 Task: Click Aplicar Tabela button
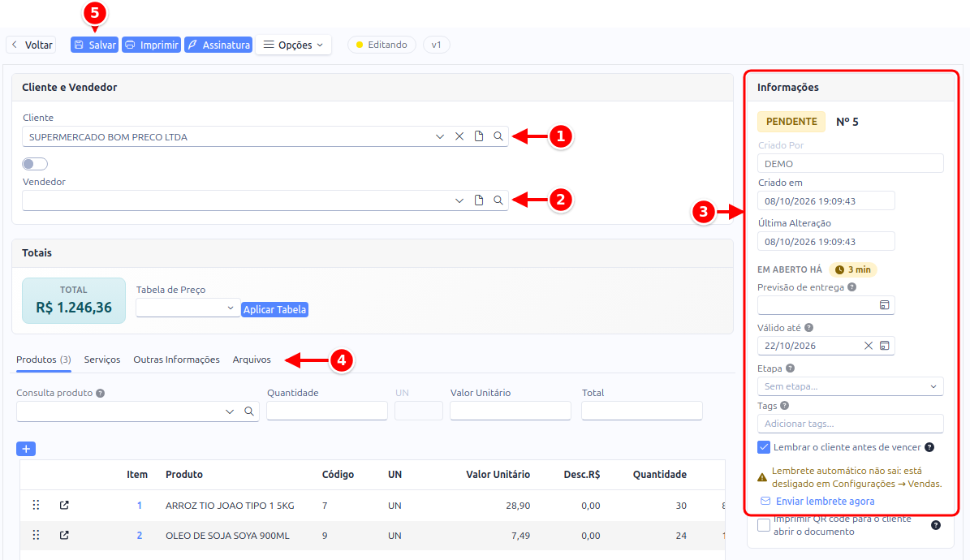point(274,309)
